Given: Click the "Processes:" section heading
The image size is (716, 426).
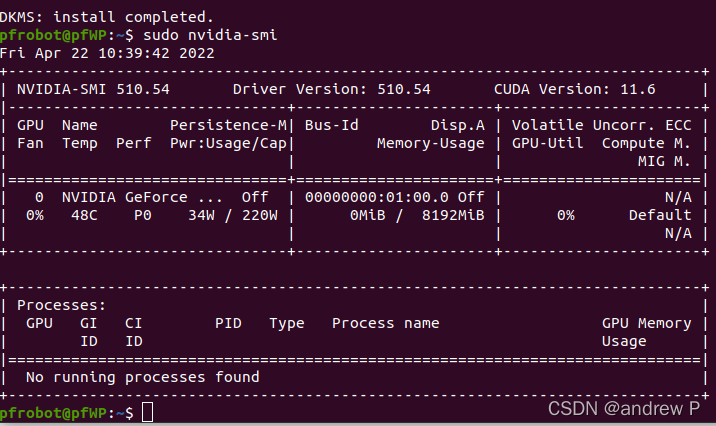Looking at the screenshot, I should pyautogui.click(x=62, y=305).
